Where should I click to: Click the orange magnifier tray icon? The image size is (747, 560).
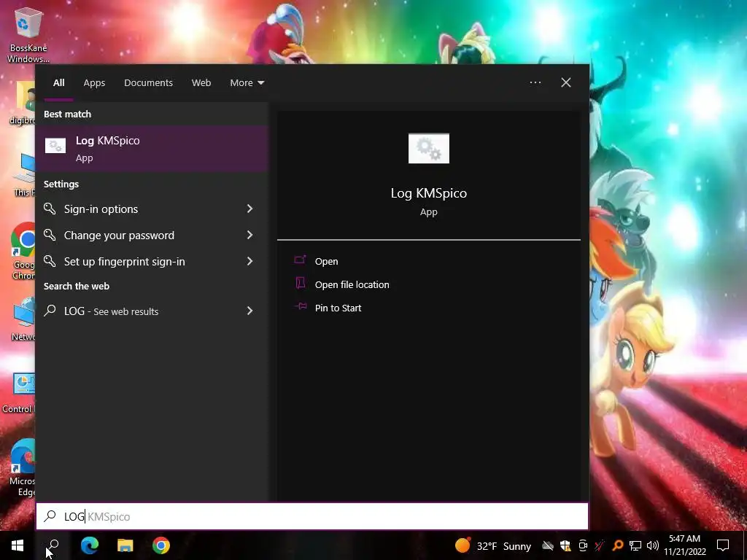click(x=617, y=545)
